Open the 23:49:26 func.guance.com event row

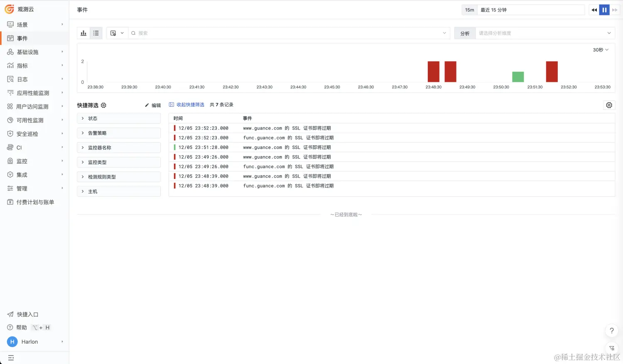(392, 166)
